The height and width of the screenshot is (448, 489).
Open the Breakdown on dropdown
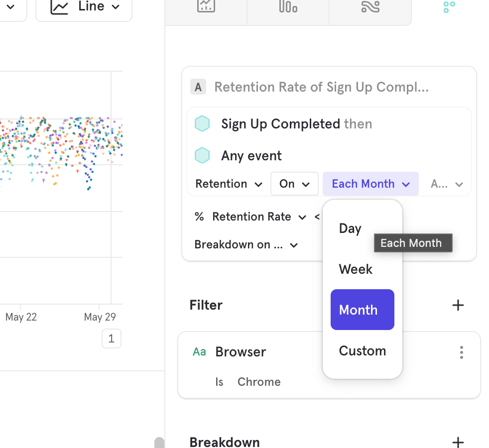pos(246,245)
